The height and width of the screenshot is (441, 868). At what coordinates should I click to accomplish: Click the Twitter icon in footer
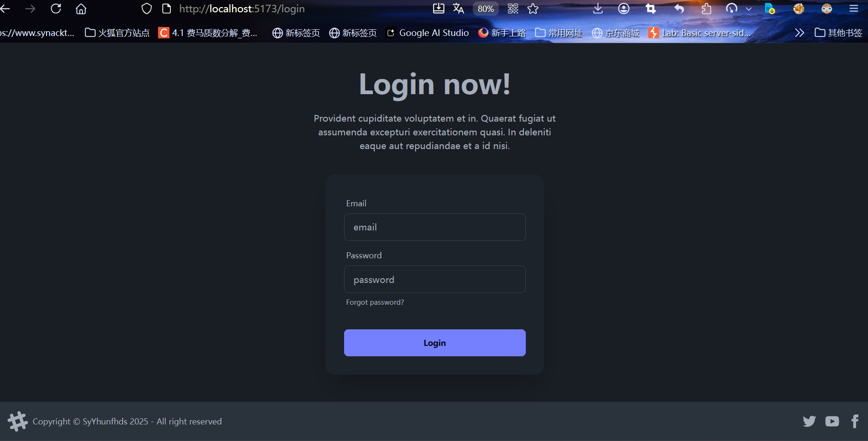pos(809,421)
